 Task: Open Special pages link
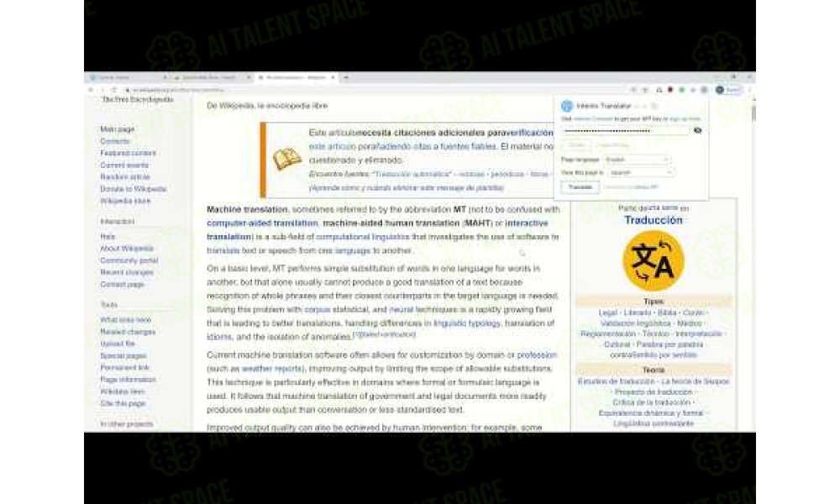pyautogui.click(x=123, y=355)
